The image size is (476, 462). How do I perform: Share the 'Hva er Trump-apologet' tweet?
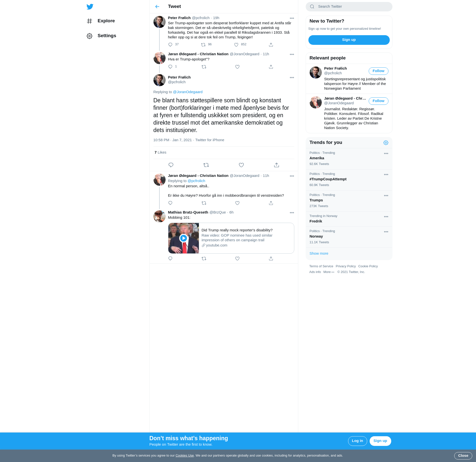tap(271, 67)
